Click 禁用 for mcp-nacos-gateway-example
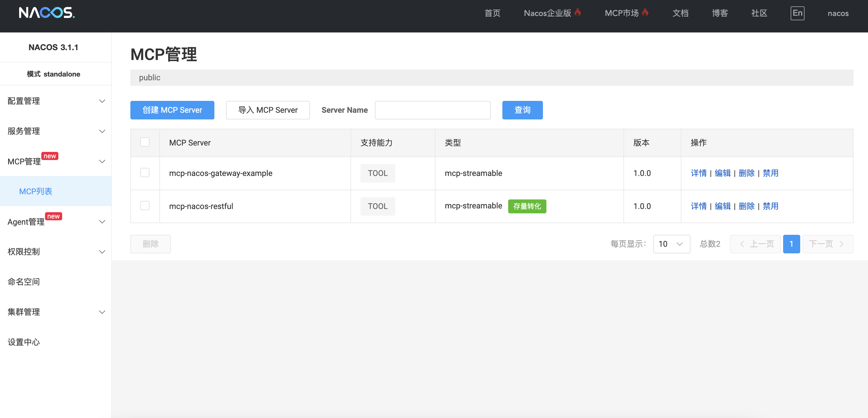 (x=770, y=173)
